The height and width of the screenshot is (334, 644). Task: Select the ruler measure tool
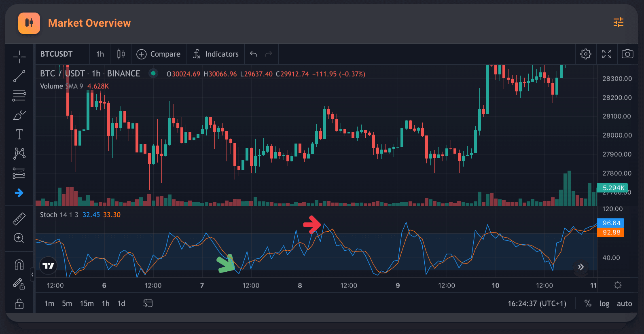tap(19, 219)
